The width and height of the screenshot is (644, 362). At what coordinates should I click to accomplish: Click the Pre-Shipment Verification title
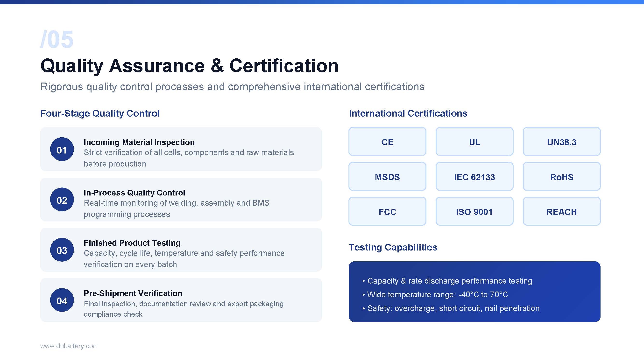(x=133, y=293)
